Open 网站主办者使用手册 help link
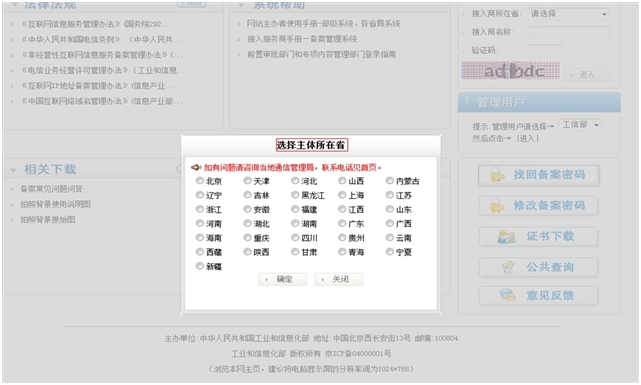The image size is (641, 385). pos(323,24)
